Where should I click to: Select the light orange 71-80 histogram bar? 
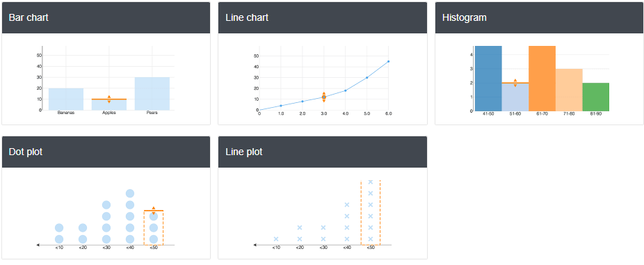coord(569,90)
